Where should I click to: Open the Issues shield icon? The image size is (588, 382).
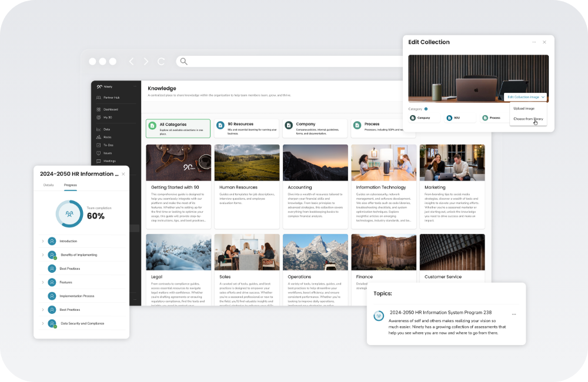[99, 153]
